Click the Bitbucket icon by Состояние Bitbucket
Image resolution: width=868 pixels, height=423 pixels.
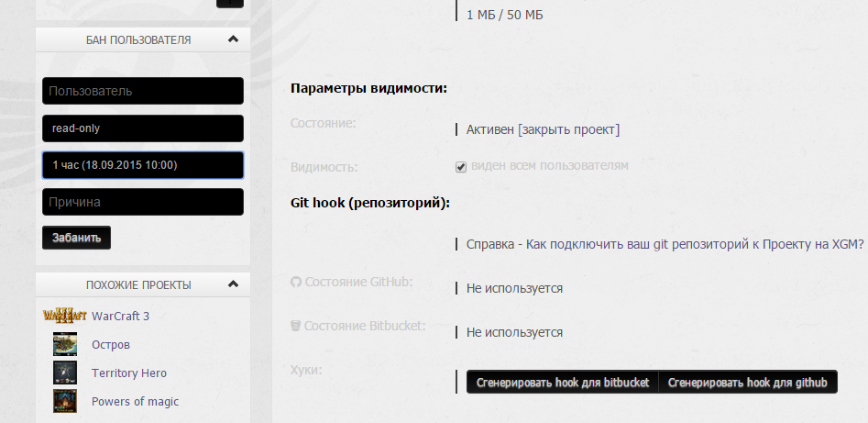[x=296, y=326]
